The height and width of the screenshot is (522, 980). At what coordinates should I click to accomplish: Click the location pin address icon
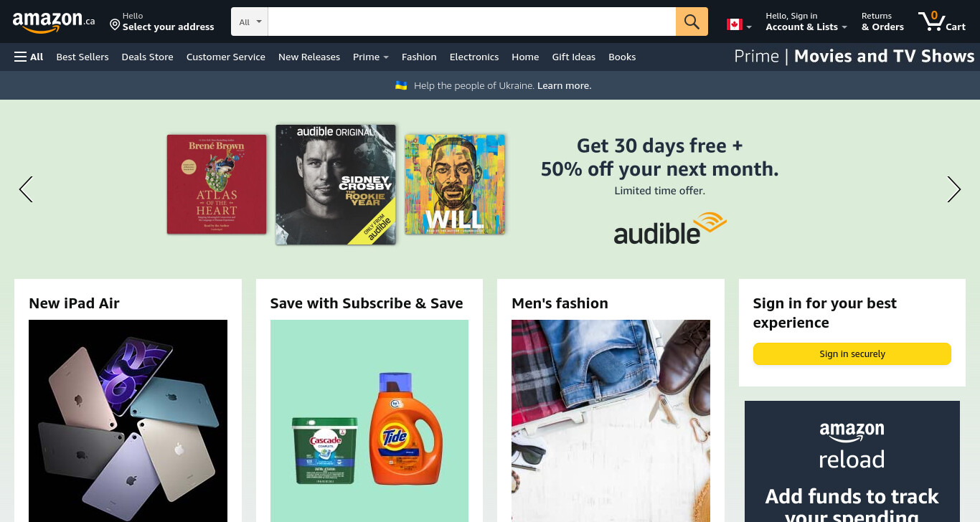115,24
